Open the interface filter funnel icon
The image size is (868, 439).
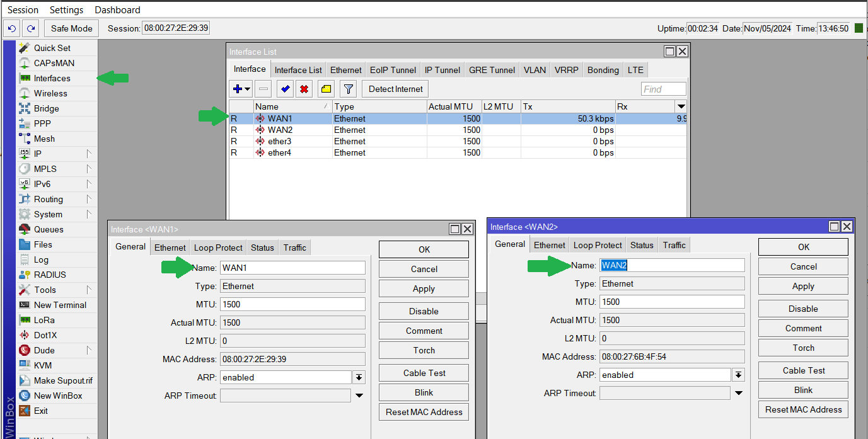click(x=347, y=88)
